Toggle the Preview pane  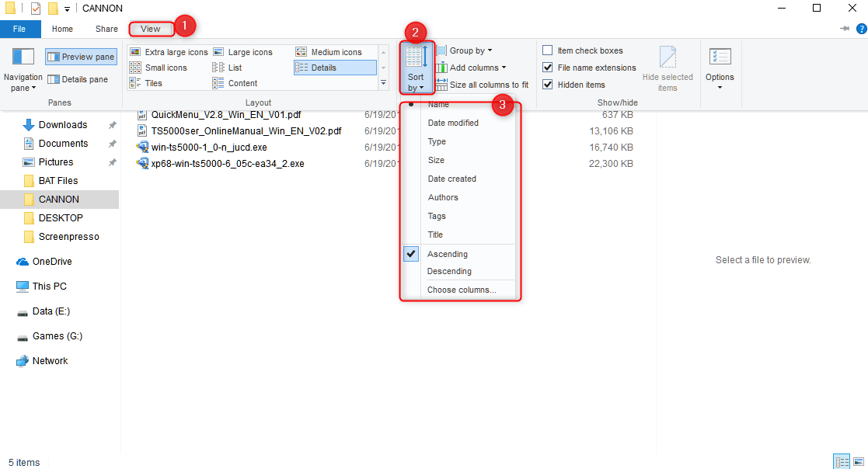[81, 56]
